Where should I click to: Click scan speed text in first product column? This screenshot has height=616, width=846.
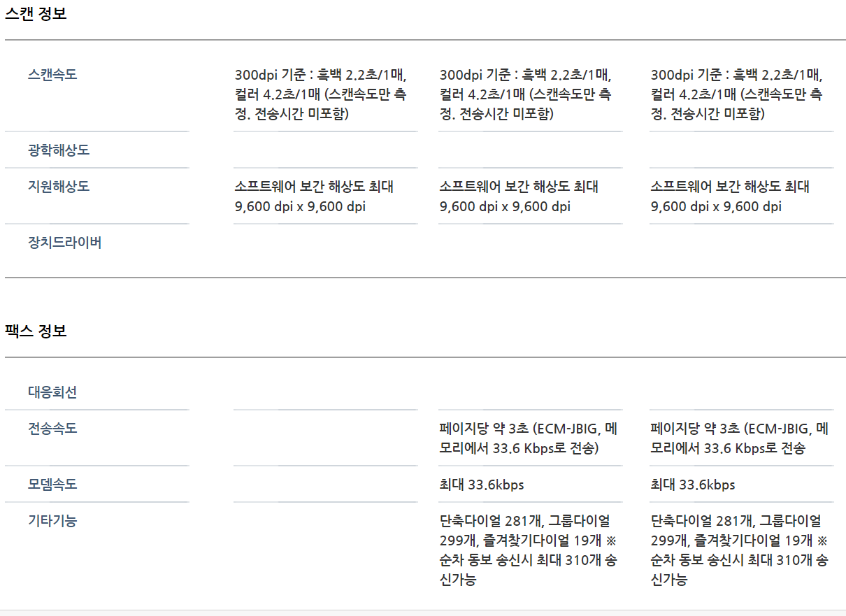click(x=321, y=94)
